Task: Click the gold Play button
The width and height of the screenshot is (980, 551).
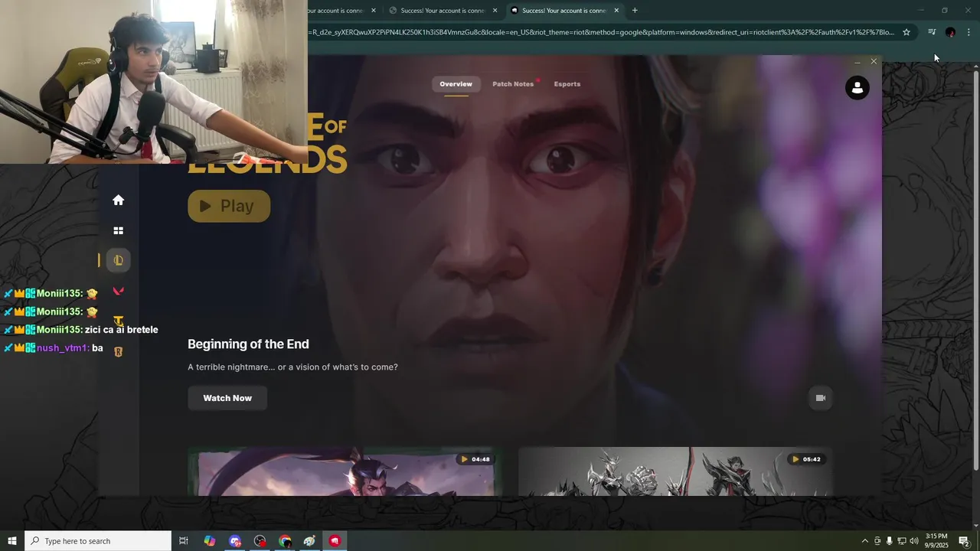Action: pos(229,206)
